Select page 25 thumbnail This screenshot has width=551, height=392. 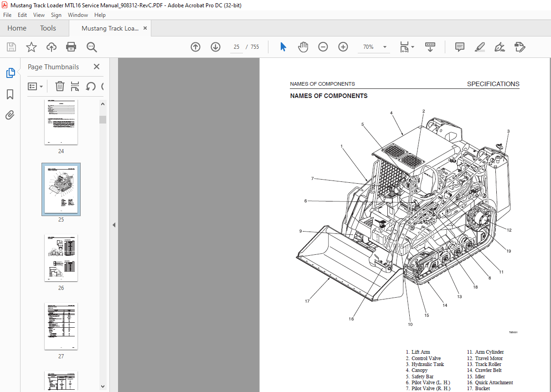[x=61, y=189]
